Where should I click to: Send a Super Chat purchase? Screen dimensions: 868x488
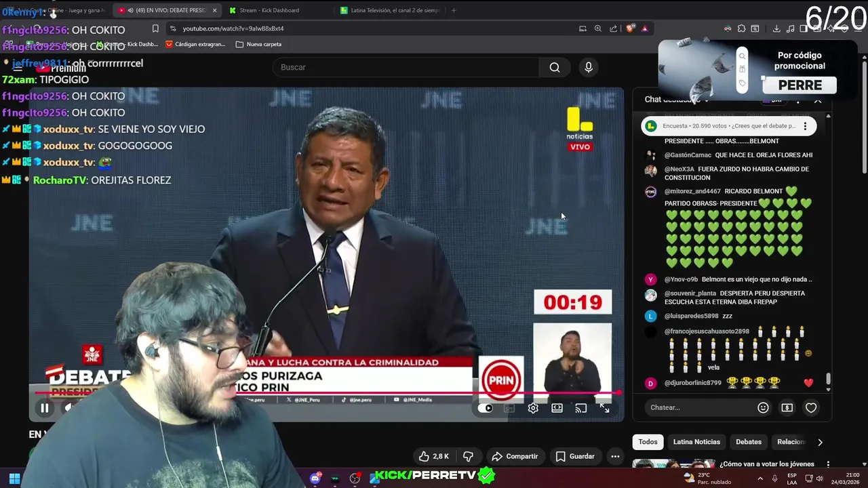(x=787, y=407)
